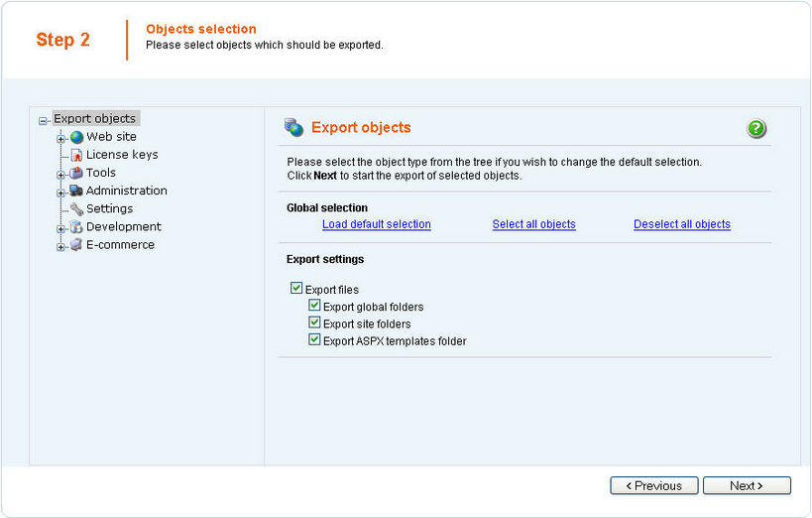Click the Export global folders label

click(374, 307)
